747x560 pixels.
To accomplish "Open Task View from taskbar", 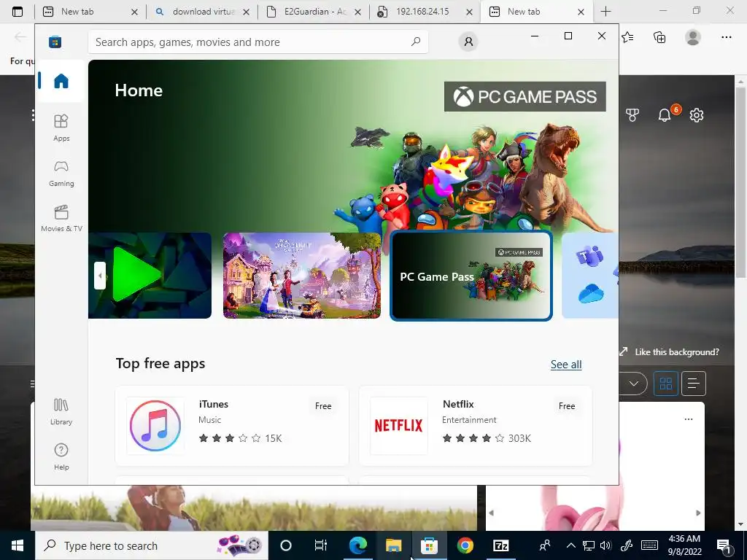I will click(321, 545).
